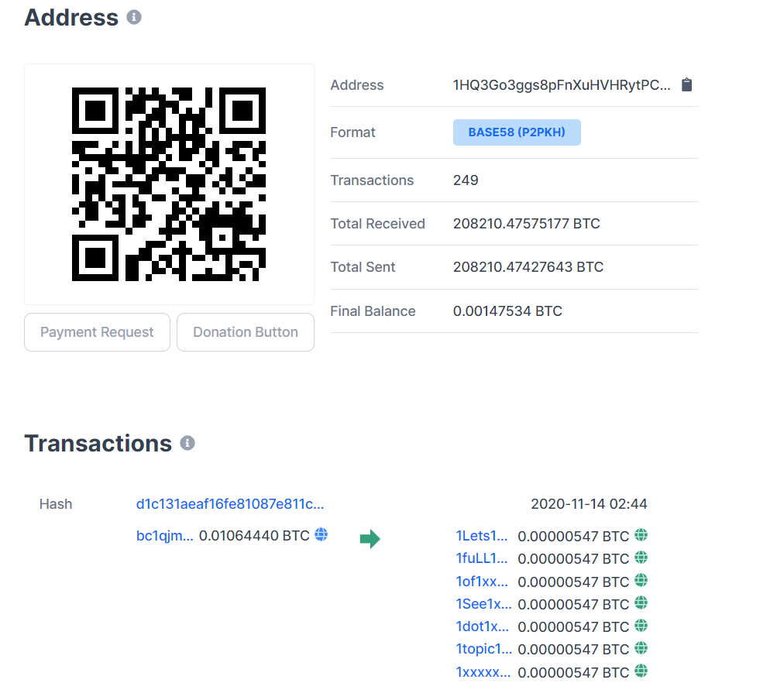The image size is (784, 683).
Task: Select Total Received value 208210.47575177 BTC
Action: pos(527,224)
